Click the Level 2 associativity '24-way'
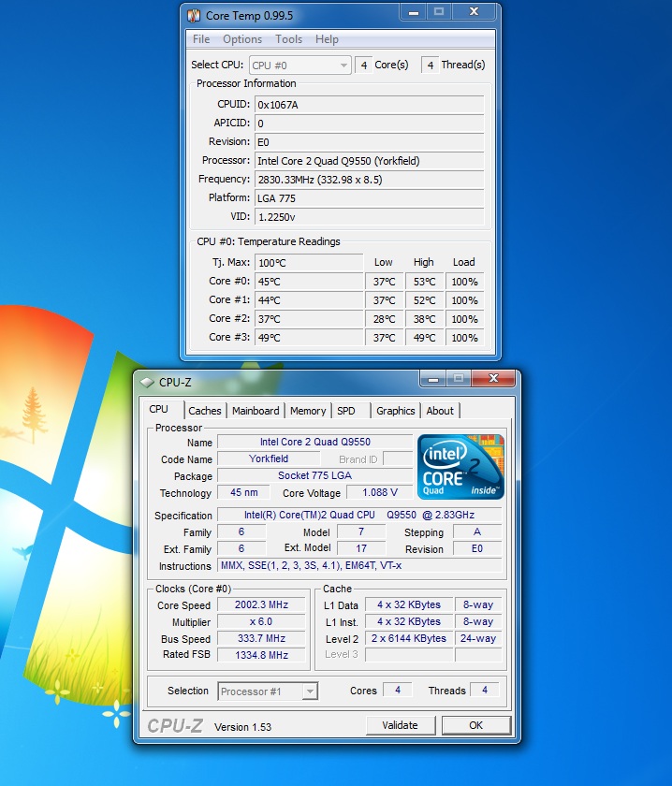 pyautogui.click(x=478, y=638)
